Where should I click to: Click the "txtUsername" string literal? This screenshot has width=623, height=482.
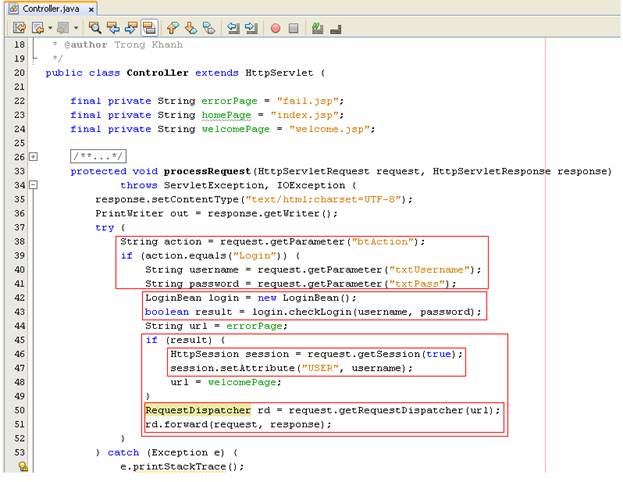430,270
